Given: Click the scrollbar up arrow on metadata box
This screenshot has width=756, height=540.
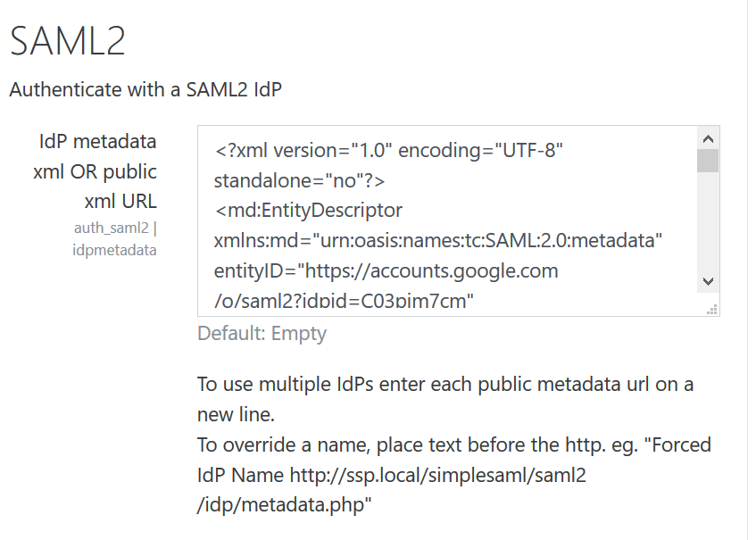Looking at the screenshot, I should [x=709, y=138].
